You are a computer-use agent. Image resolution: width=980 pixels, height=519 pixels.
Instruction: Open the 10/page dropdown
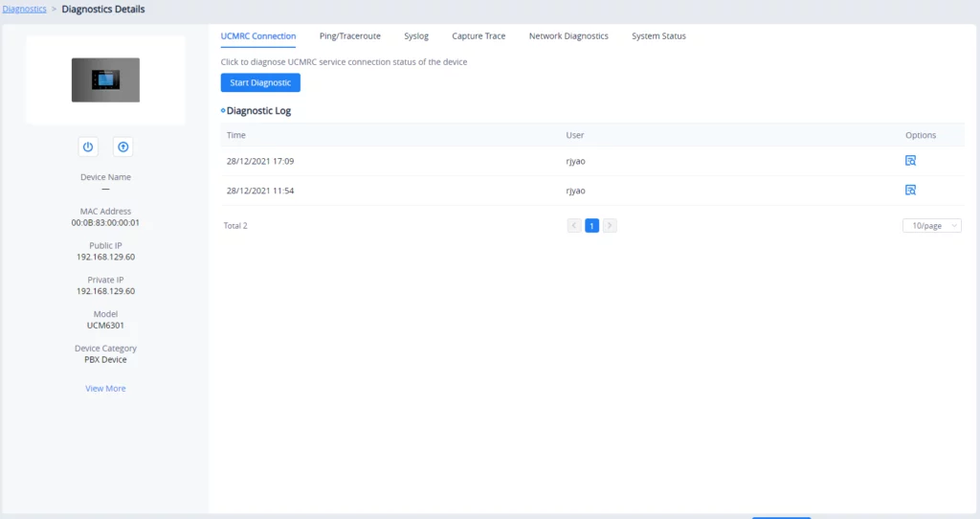tap(932, 226)
